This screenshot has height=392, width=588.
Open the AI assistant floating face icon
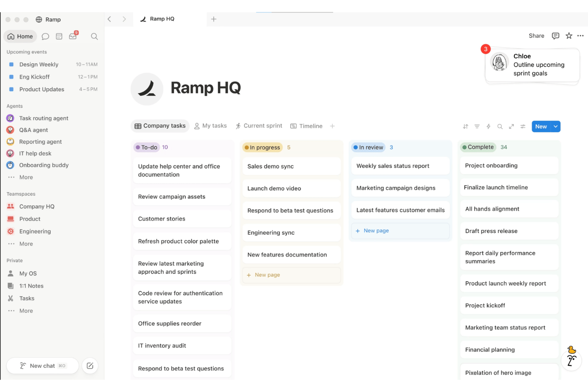[571, 360]
